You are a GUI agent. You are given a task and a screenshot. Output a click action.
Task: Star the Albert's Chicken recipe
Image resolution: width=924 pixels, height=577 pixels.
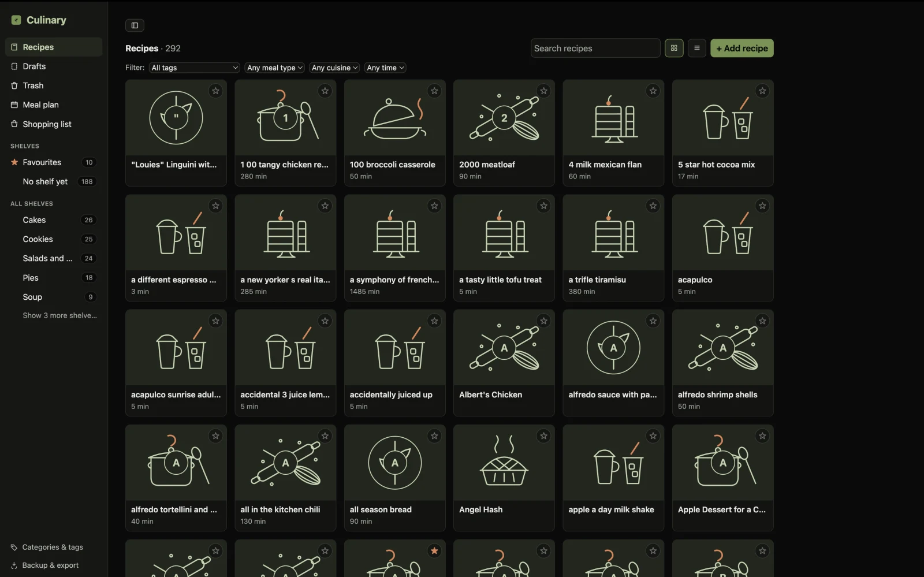[x=543, y=321]
